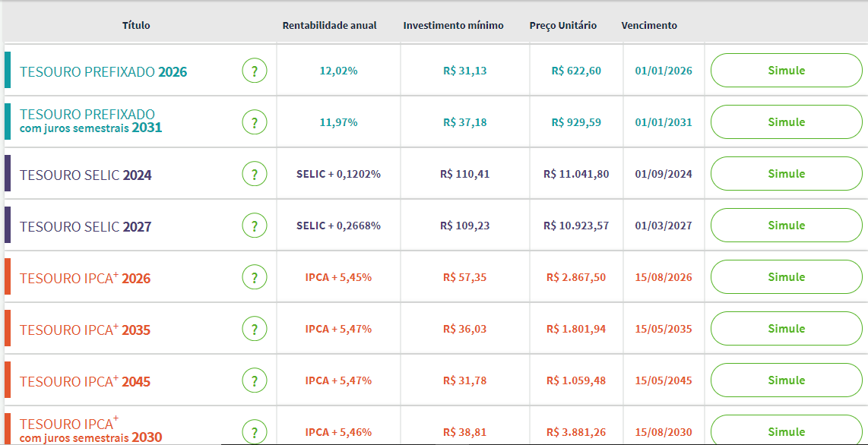Select the Tesouro Selic 2027 title
The width and height of the screenshot is (868, 445).
[x=85, y=227]
